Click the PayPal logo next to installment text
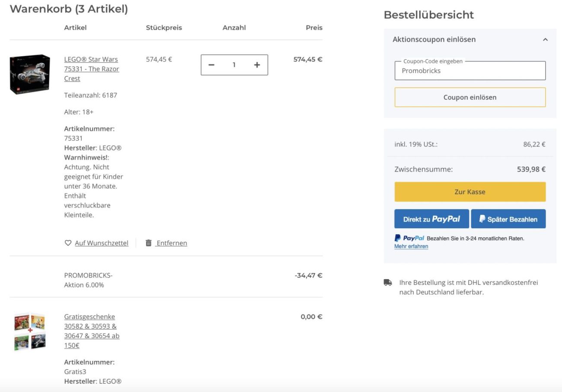Screen dimensions: 562x392 point(409,238)
